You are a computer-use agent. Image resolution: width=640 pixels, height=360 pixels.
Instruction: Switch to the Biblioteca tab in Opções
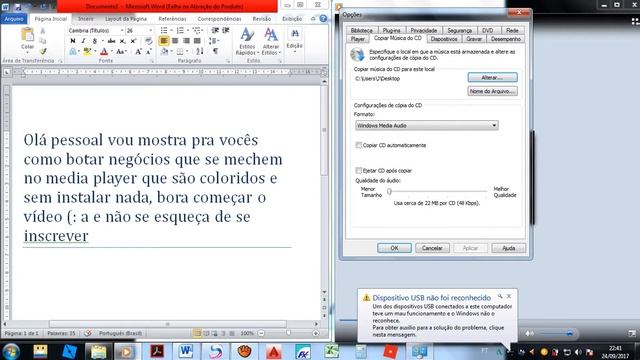(362, 30)
